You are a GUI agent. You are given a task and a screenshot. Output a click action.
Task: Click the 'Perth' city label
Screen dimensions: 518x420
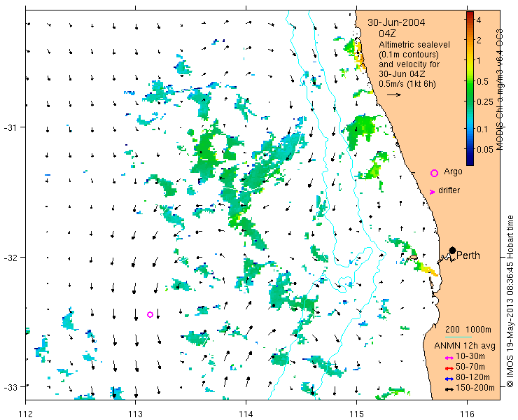point(468,255)
